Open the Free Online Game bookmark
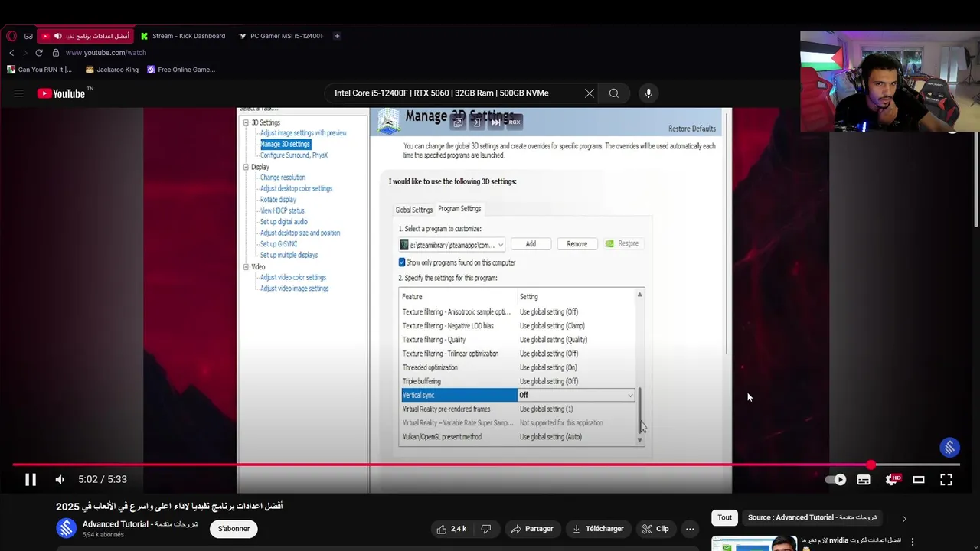Screen dimensions: 980x551 click(181, 70)
